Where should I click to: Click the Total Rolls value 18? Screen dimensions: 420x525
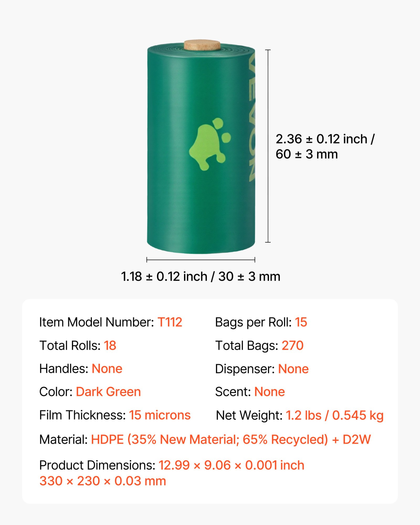(x=110, y=345)
